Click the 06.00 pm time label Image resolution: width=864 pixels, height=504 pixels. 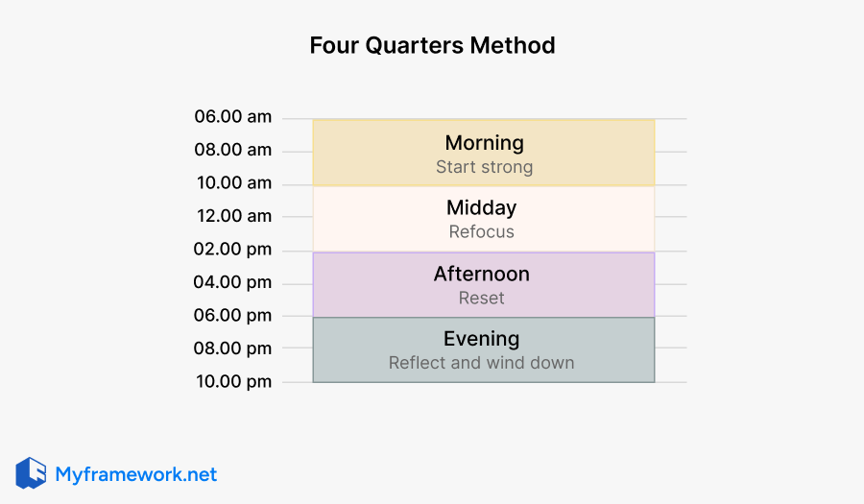click(233, 315)
